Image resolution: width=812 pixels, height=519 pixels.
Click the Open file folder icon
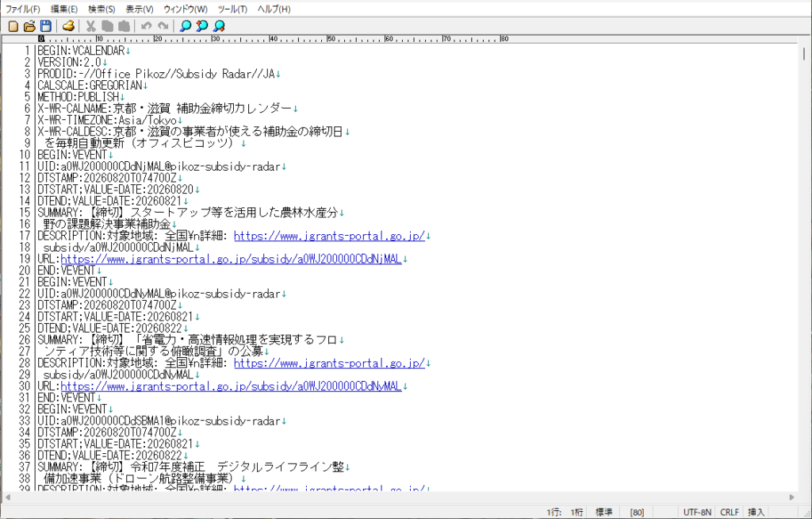tap(29, 26)
